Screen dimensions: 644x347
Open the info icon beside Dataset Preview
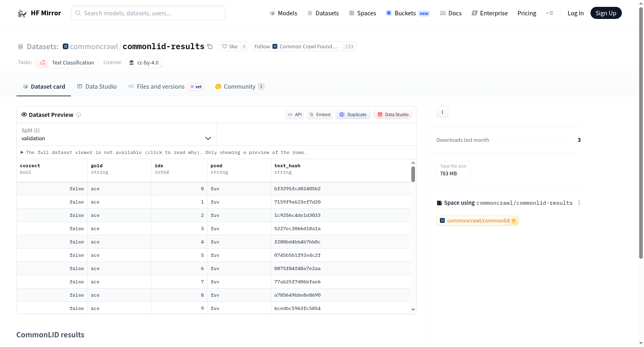(78, 115)
